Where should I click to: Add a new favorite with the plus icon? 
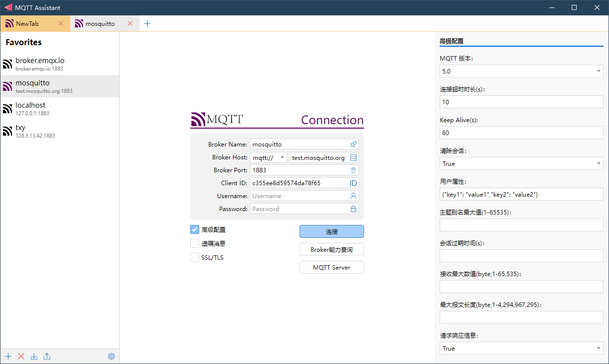tap(8, 356)
